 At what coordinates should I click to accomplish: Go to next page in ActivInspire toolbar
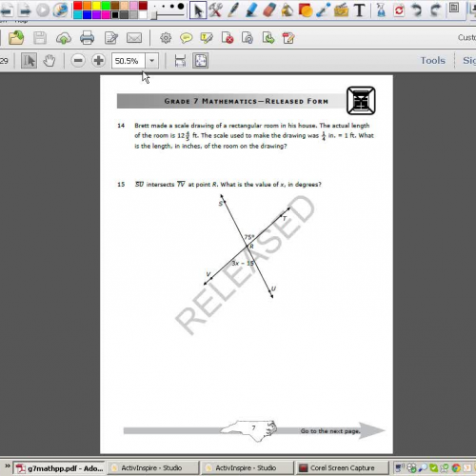(x=25, y=10)
